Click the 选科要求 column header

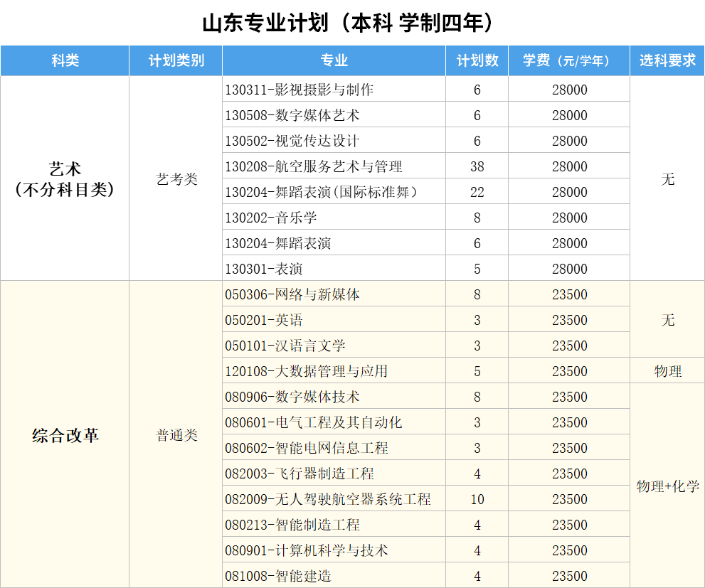click(667, 60)
